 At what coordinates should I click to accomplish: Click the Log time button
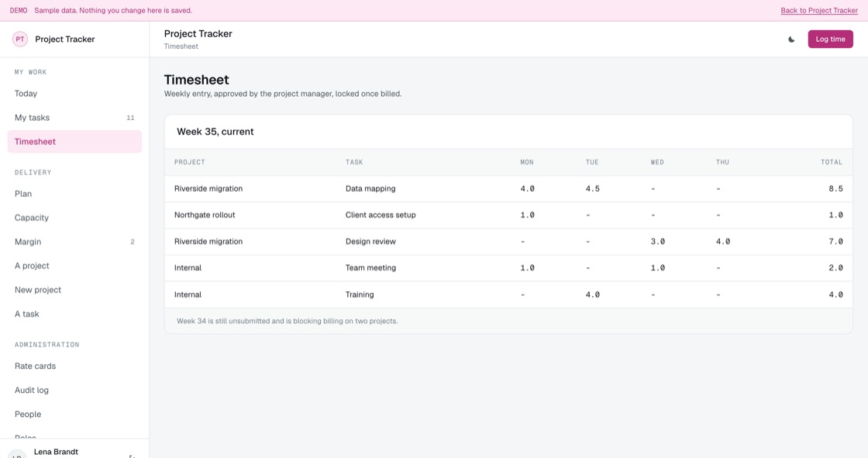point(830,40)
